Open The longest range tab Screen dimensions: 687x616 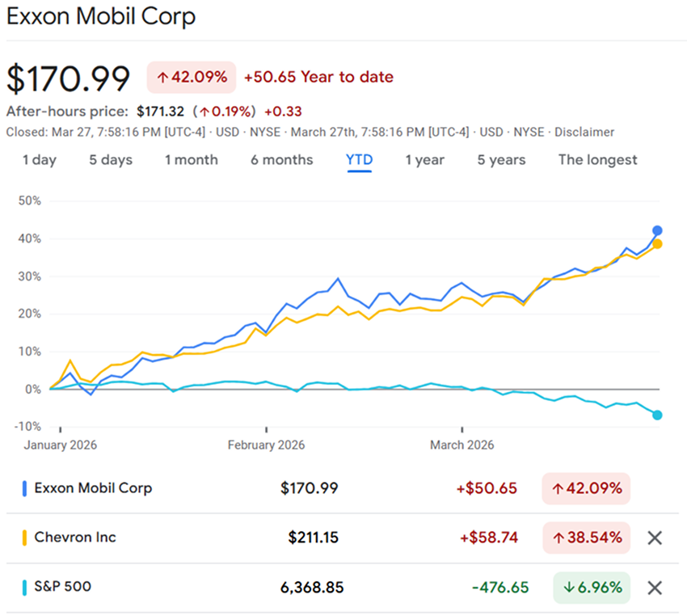597,160
